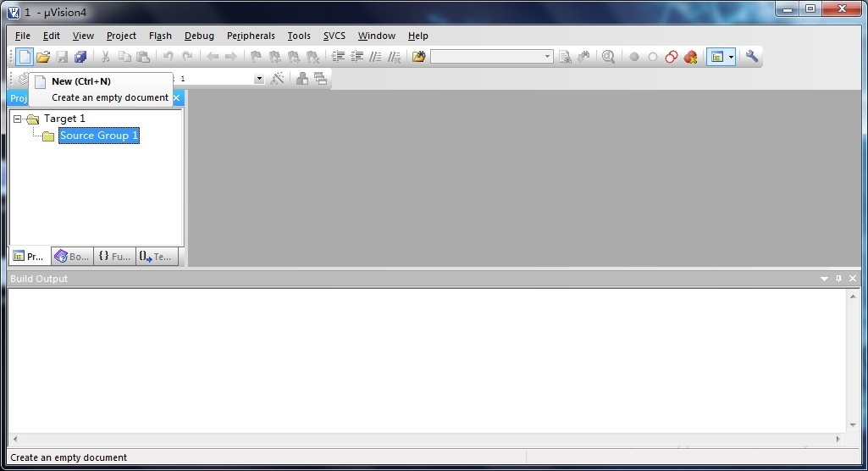Open Build Output window position menu arrow

pyautogui.click(x=824, y=279)
